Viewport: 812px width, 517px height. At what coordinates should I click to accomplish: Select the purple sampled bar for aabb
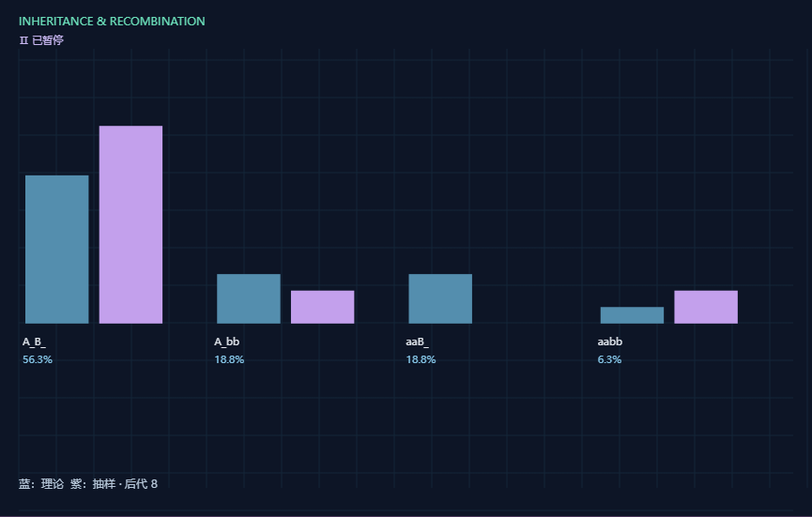(x=706, y=307)
